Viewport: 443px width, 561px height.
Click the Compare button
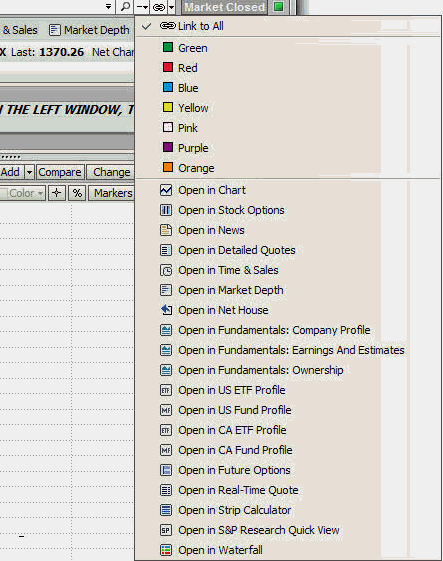pos(60,172)
